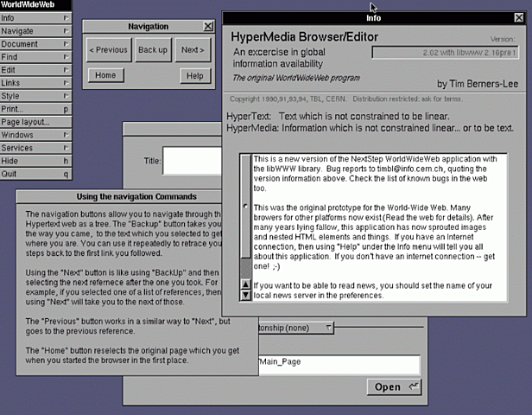Close the Info window
Image resolution: width=532 pixels, height=415 pixels.
[519, 17]
